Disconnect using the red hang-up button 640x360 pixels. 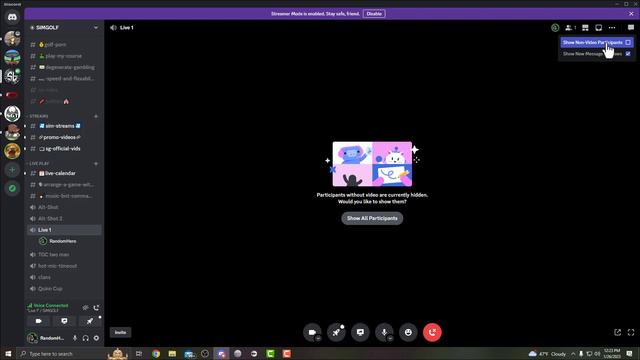pyautogui.click(x=432, y=332)
